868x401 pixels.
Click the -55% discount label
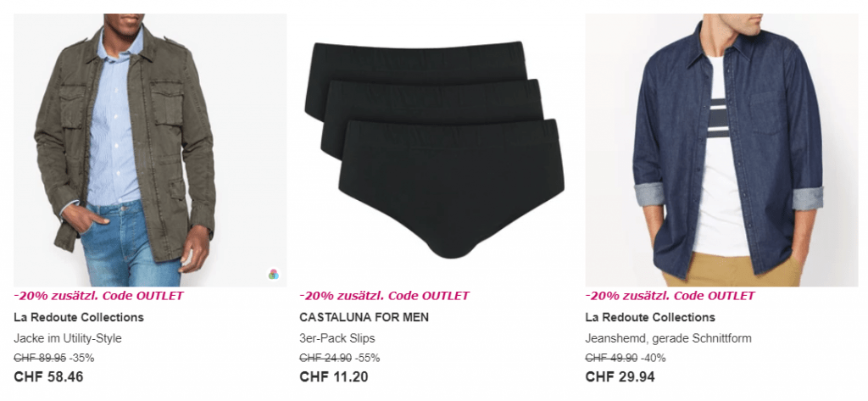click(x=368, y=358)
